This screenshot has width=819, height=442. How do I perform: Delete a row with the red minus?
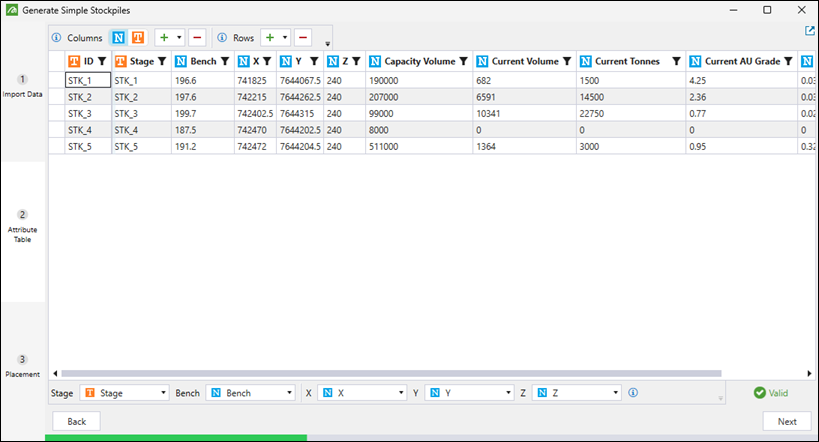coord(303,38)
